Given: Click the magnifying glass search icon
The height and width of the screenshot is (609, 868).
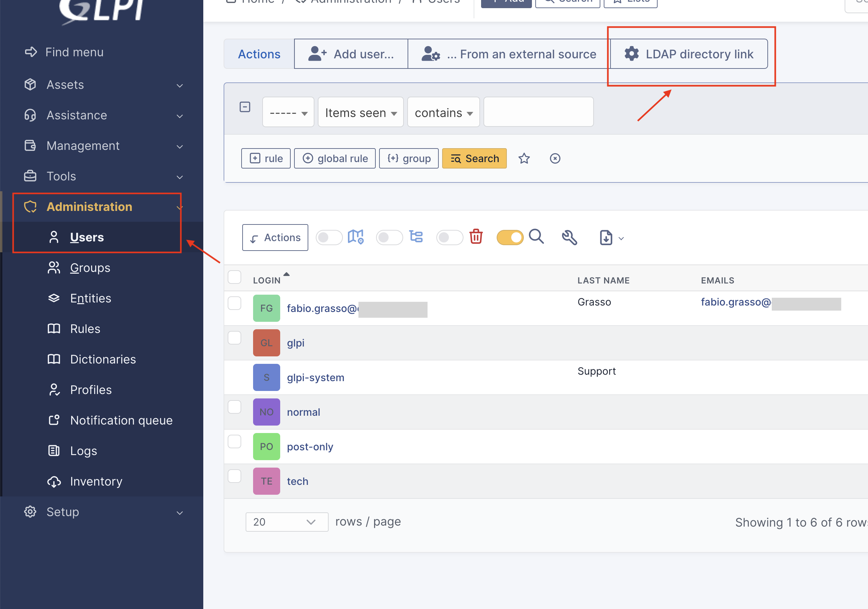Looking at the screenshot, I should click(x=536, y=237).
